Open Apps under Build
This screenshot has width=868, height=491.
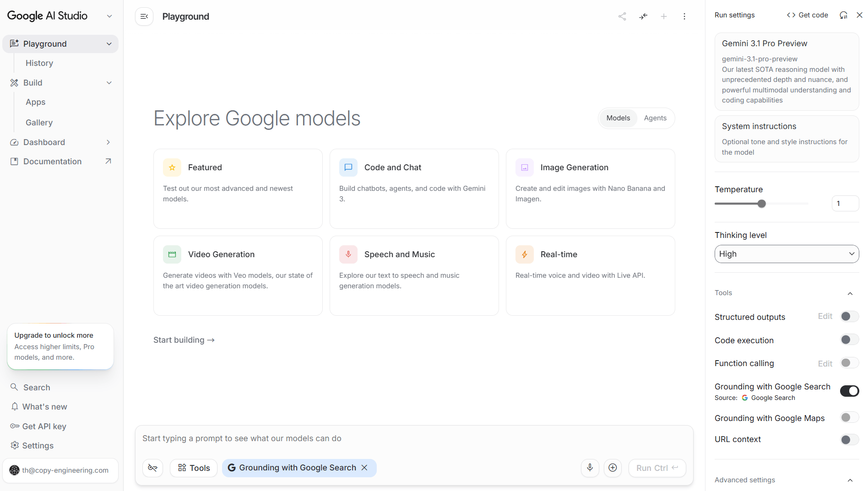[x=36, y=102]
